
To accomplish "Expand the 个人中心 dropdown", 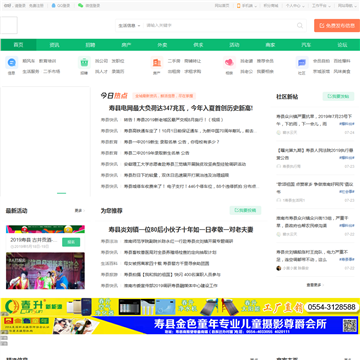I will point(295,6).
